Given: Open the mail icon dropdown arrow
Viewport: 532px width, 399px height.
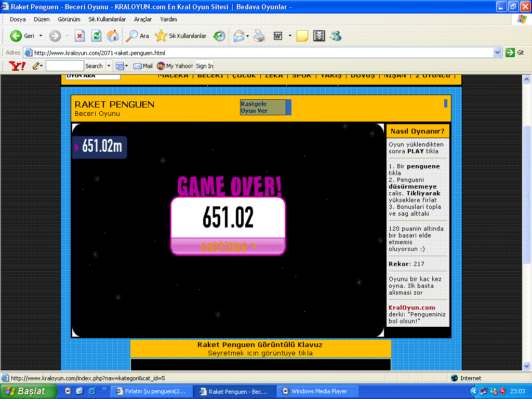Looking at the screenshot, I should [x=247, y=36].
